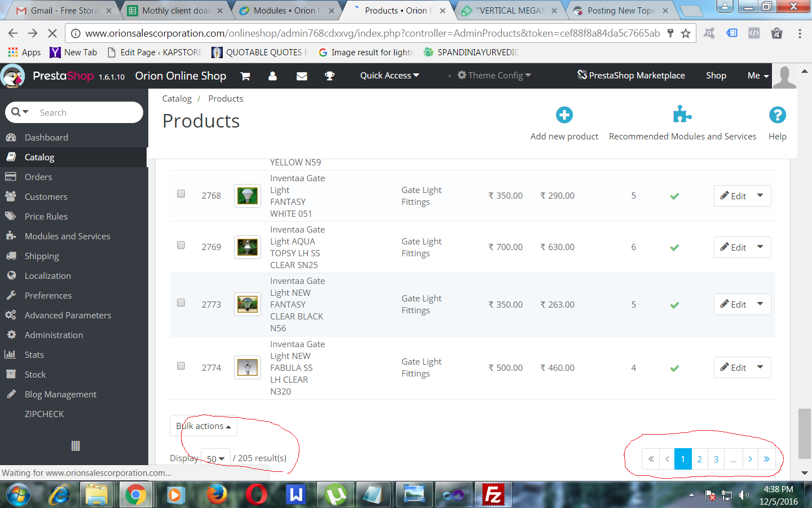This screenshot has width=812, height=508.
Task: Open the Bulk actions dropdown
Action: [x=204, y=426]
